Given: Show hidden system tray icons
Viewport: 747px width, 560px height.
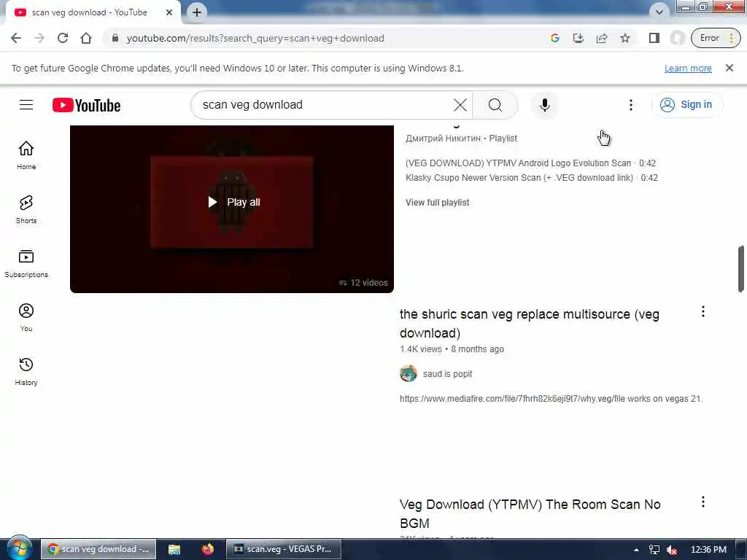Looking at the screenshot, I should pyautogui.click(x=636, y=550).
